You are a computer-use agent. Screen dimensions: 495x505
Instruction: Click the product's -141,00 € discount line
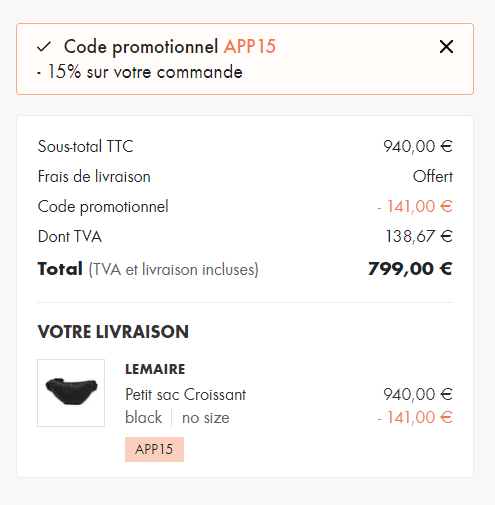click(415, 417)
